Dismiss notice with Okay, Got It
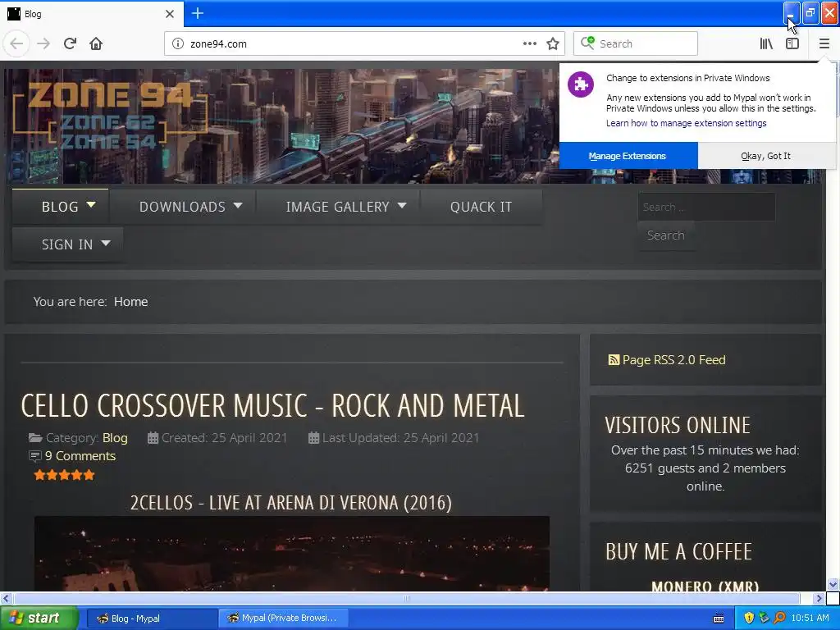The image size is (840, 630). (766, 156)
